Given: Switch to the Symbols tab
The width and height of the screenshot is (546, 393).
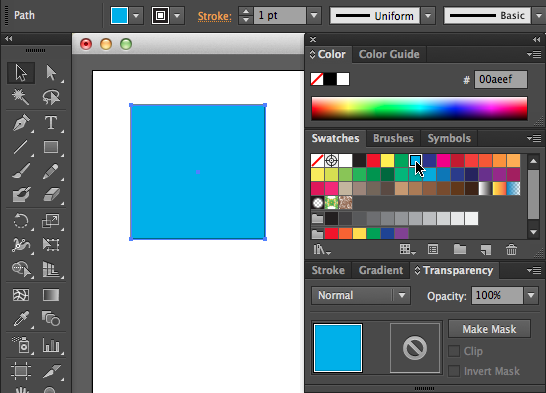Looking at the screenshot, I should (449, 138).
